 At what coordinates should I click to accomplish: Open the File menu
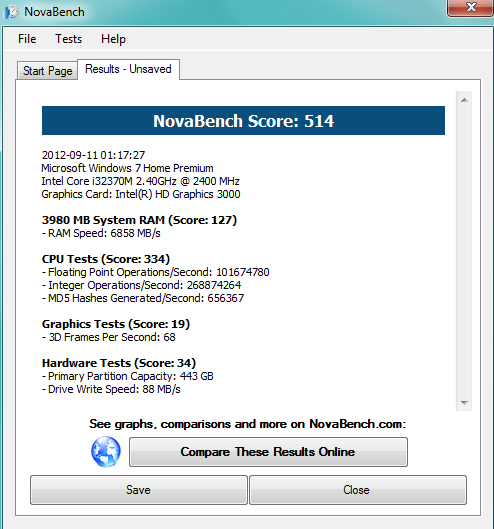click(27, 39)
